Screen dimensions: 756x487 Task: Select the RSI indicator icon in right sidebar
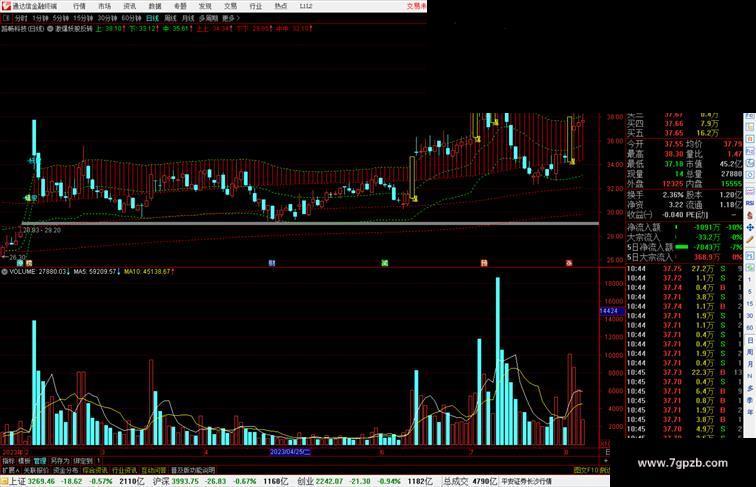[x=750, y=204]
